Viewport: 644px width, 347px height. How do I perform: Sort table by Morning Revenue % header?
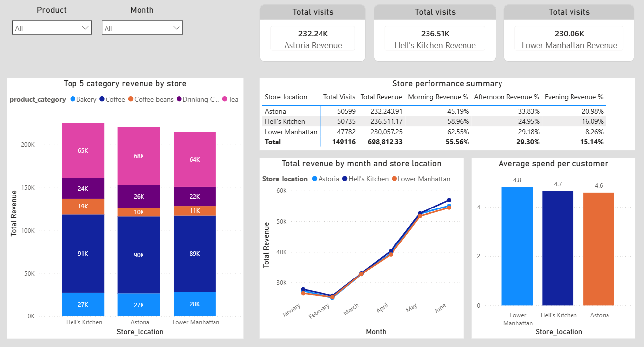click(x=438, y=97)
